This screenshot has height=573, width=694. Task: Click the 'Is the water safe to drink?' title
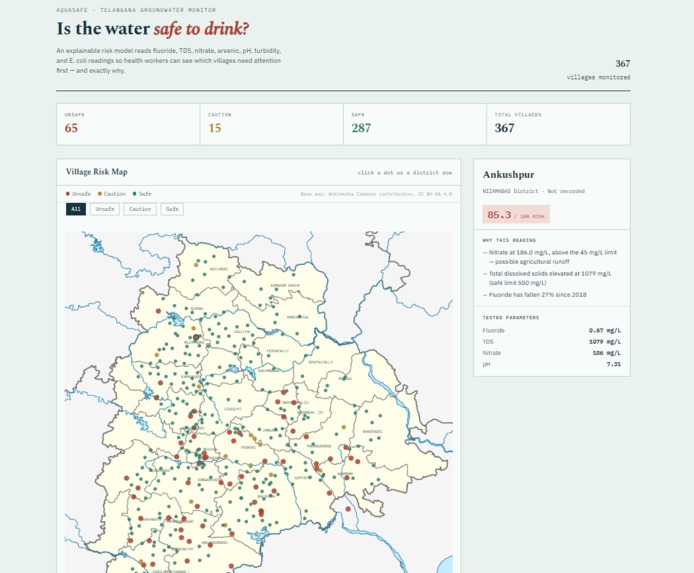click(153, 29)
